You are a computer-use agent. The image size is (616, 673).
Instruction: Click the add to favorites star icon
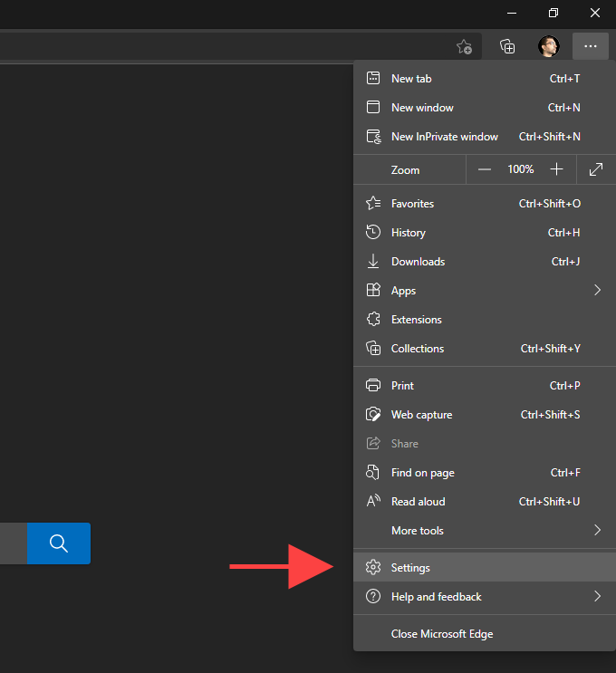[x=464, y=46]
